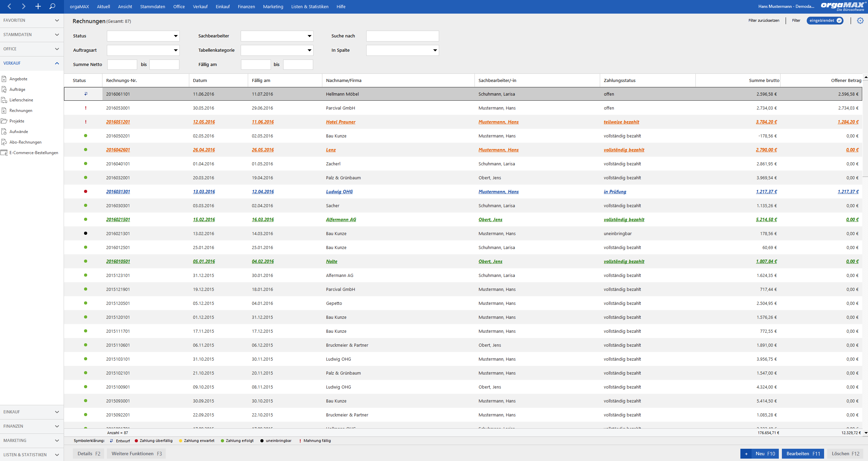This screenshot has height=461, width=868.
Task: Open Angebote in the sidebar
Action: 18,79
